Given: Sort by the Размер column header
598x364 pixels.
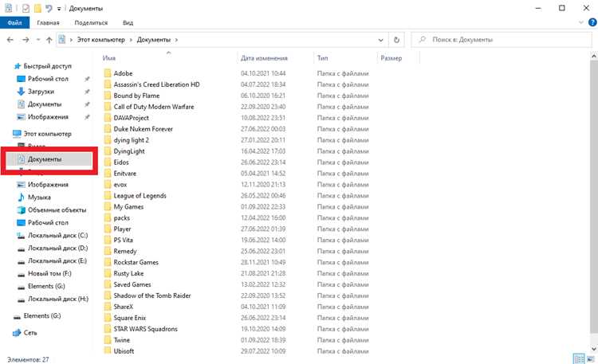Looking at the screenshot, I should point(391,58).
